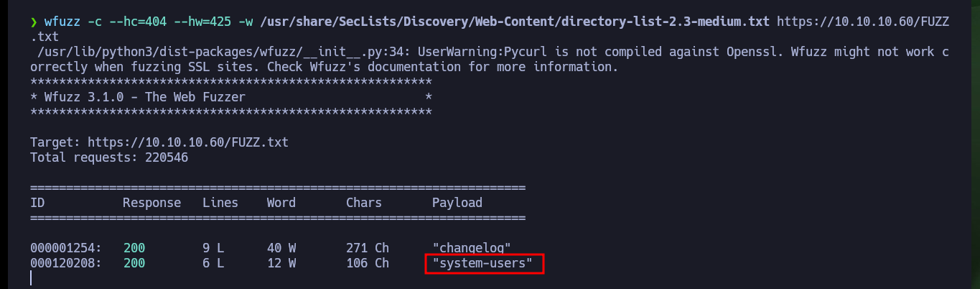Viewport: 980px width, 289px height.
Task: Click the Total requests: 220546 line
Action: point(109,157)
